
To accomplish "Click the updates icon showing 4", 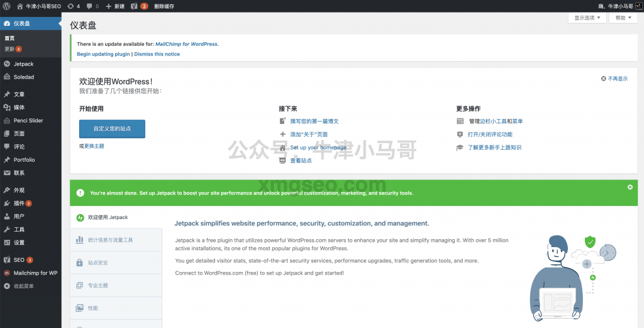I will coord(74,6).
